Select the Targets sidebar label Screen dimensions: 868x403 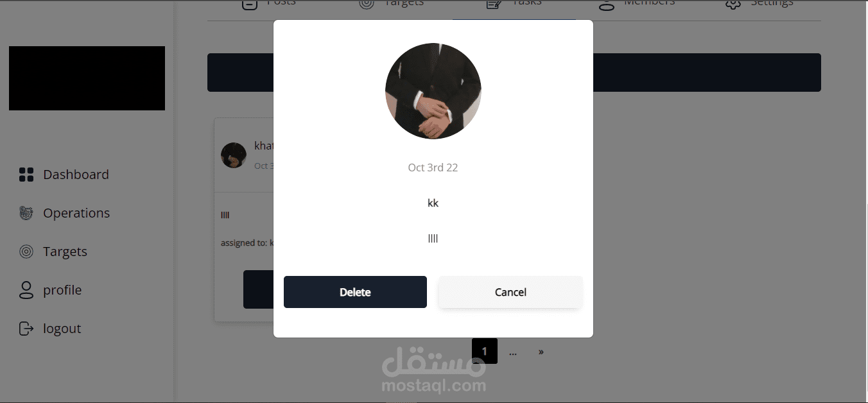click(x=65, y=252)
